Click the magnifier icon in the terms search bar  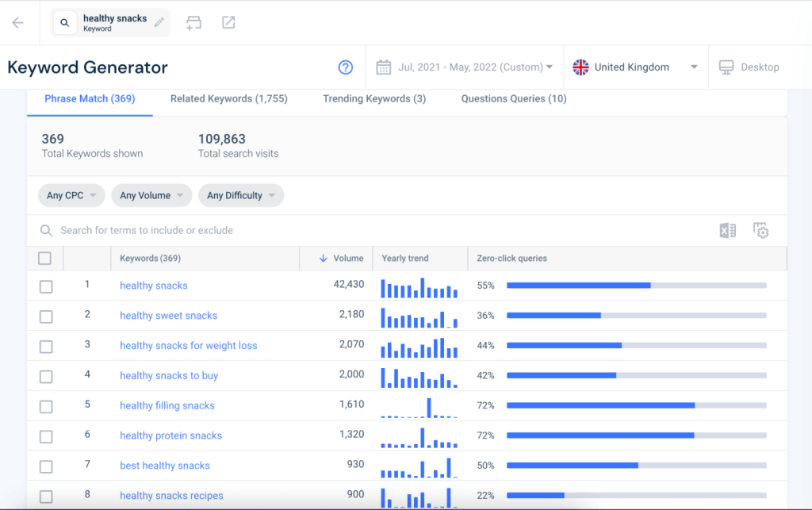pyautogui.click(x=46, y=230)
